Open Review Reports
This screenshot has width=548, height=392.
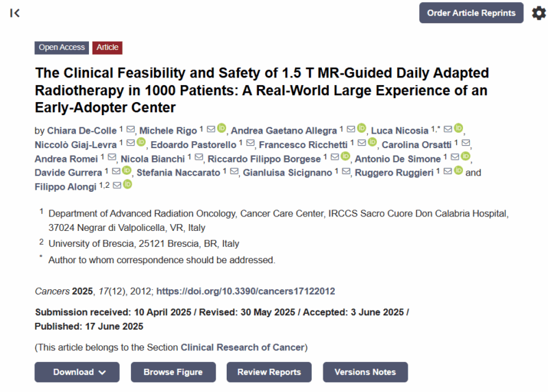tap(269, 372)
